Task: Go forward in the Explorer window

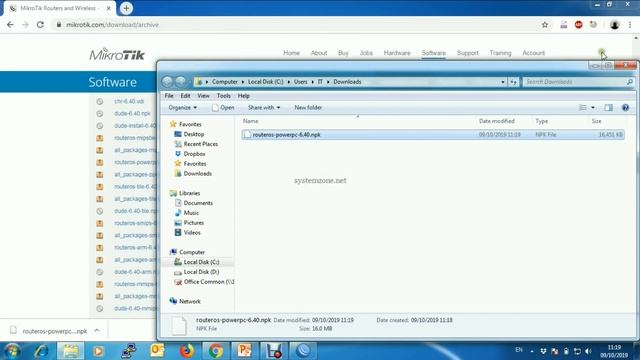Action: coord(180,82)
